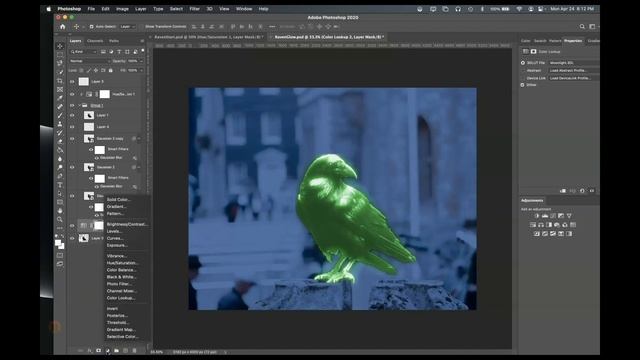Image resolution: width=640 pixels, height=360 pixels.
Task: Open the search icon at top right
Action: (582, 27)
